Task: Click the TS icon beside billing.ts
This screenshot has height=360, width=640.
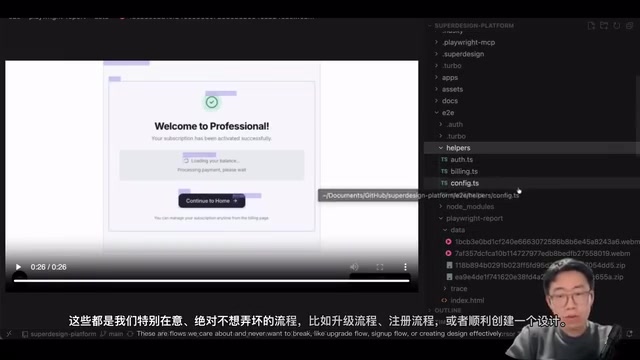Action: click(444, 171)
